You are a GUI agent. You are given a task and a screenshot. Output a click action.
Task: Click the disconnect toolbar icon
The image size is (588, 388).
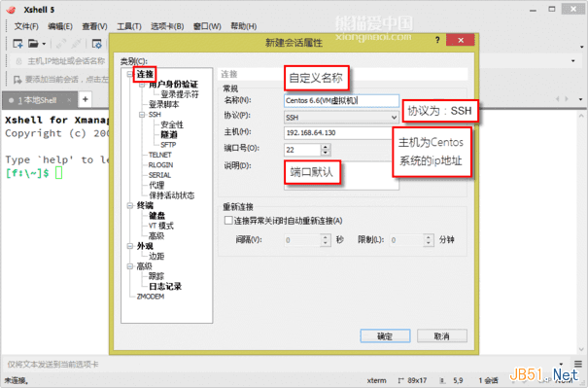[x=76, y=44]
